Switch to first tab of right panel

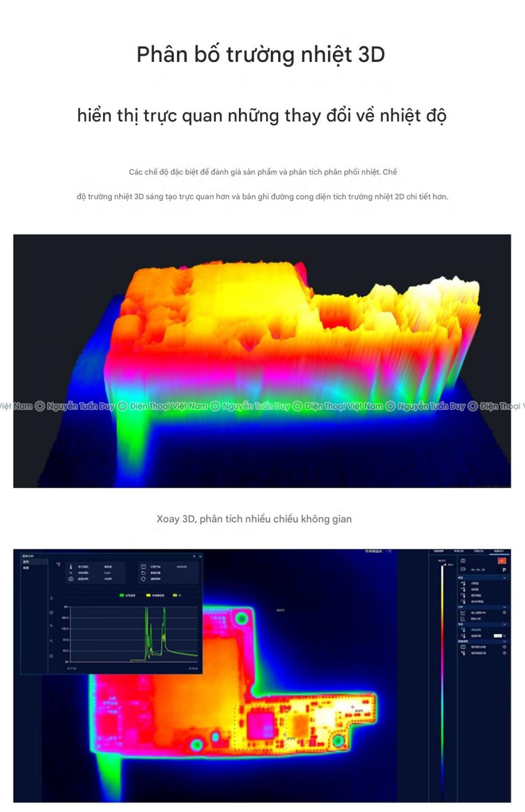439,551
